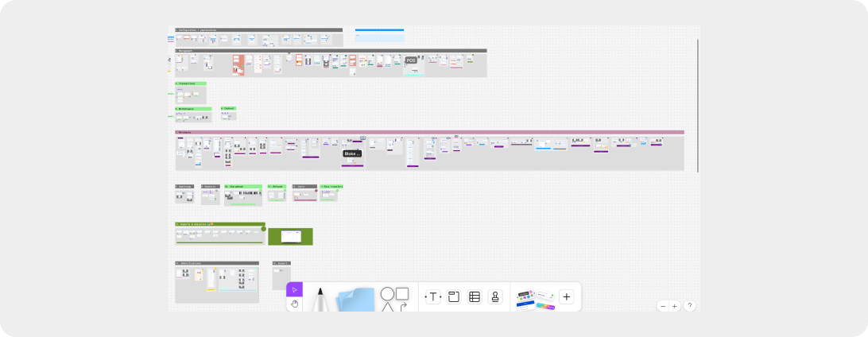The height and width of the screenshot is (337, 868).
Task: Select the Move cursor tool
Action: 294,290
